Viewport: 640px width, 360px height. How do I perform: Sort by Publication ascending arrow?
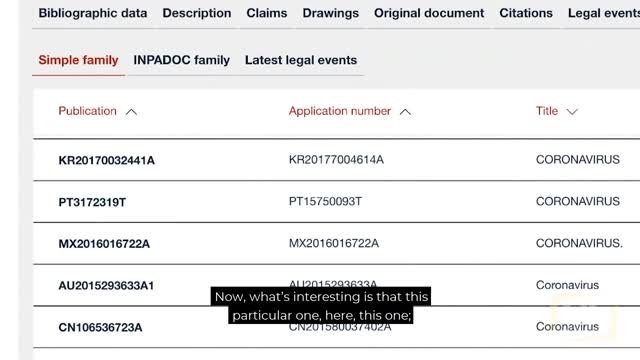[x=131, y=112]
